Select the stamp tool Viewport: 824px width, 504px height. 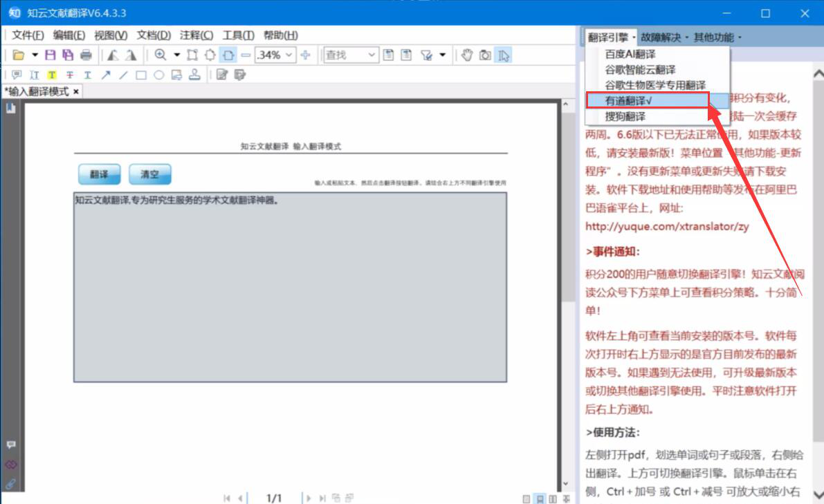click(194, 75)
